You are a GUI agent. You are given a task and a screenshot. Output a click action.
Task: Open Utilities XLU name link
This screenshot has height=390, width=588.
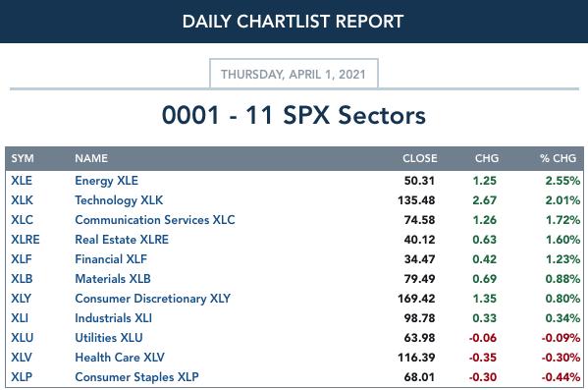[x=109, y=338]
